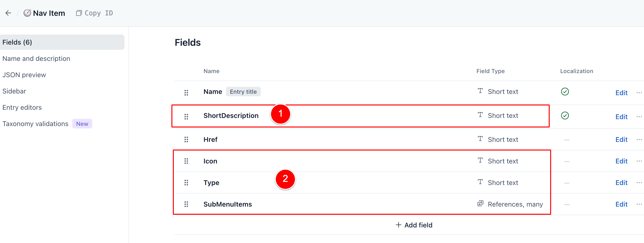Open Name and description settings

[x=36, y=58]
